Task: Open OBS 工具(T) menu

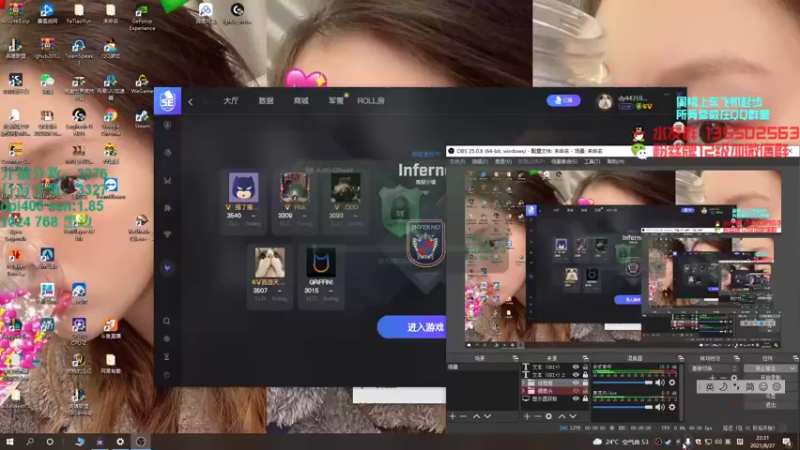Action: (x=592, y=162)
